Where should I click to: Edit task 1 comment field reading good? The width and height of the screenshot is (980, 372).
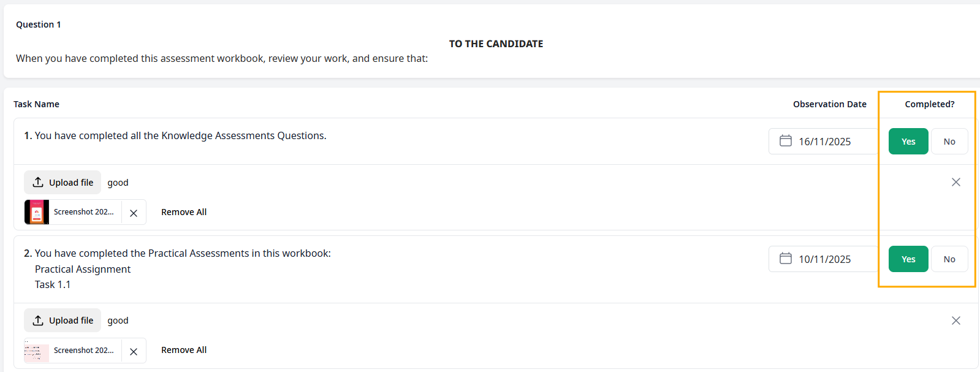[x=118, y=183]
